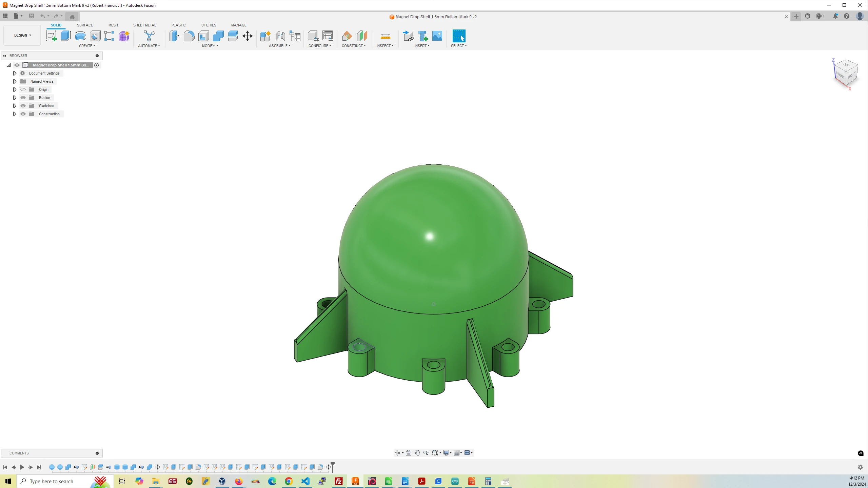The width and height of the screenshot is (868, 488).
Task: Select the Create Sketch tool
Action: pos(52,36)
